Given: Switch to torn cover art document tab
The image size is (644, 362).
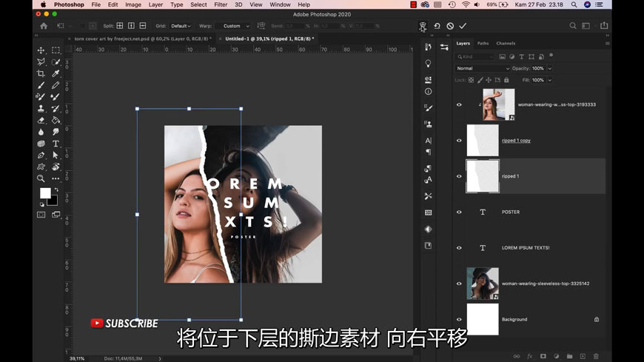Looking at the screenshot, I should click(x=143, y=38).
